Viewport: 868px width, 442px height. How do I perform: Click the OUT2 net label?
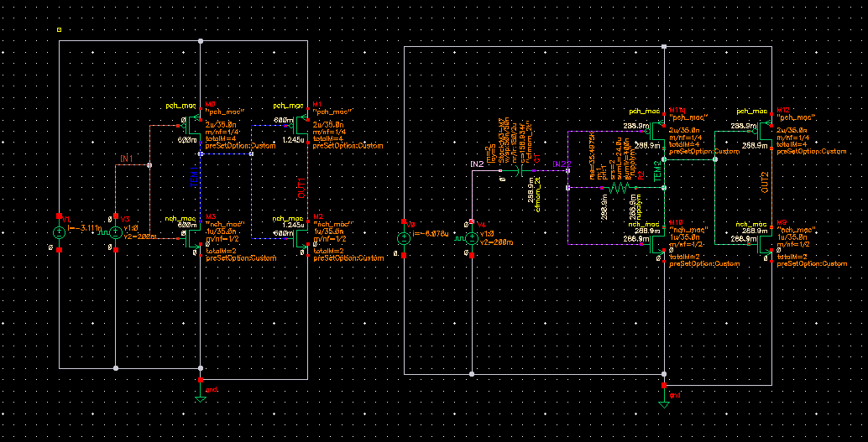tap(765, 182)
